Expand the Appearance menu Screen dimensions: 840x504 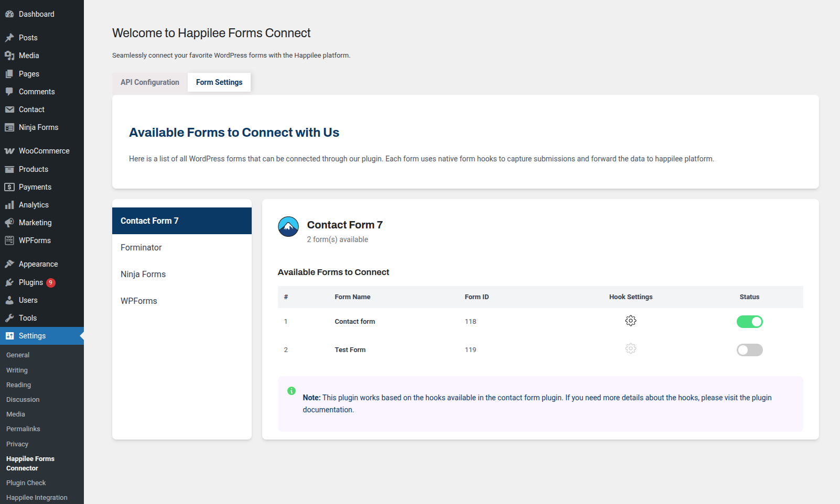(38, 264)
